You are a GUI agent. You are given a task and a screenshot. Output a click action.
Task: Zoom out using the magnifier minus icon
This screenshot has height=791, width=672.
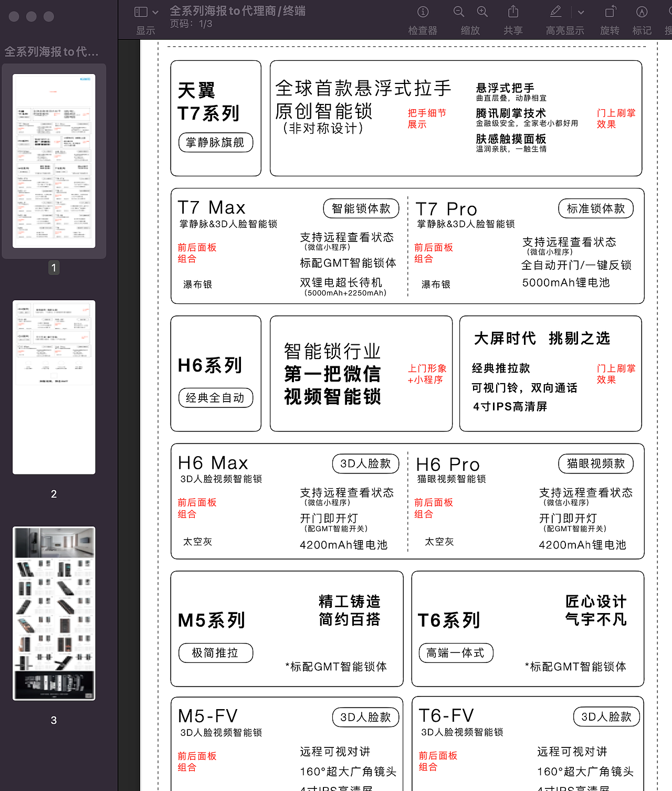point(457,12)
